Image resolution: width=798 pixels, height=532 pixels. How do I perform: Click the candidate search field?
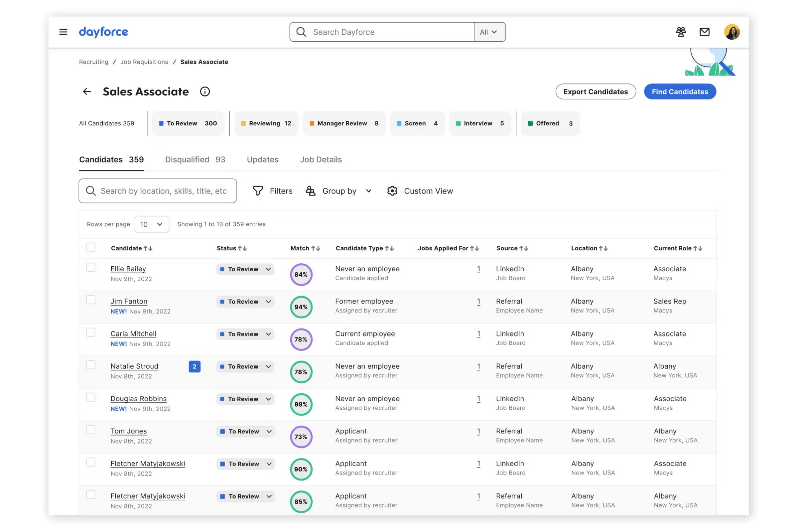pyautogui.click(x=163, y=191)
